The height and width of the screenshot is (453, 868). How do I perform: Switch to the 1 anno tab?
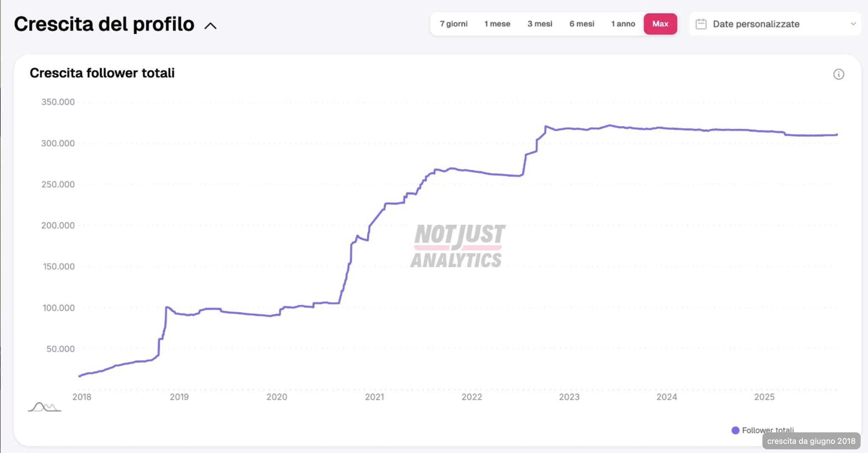623,24
